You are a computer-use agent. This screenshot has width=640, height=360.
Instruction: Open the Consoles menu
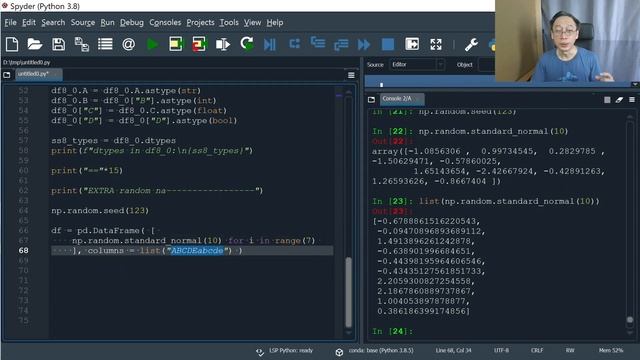(x=165, y=22)
